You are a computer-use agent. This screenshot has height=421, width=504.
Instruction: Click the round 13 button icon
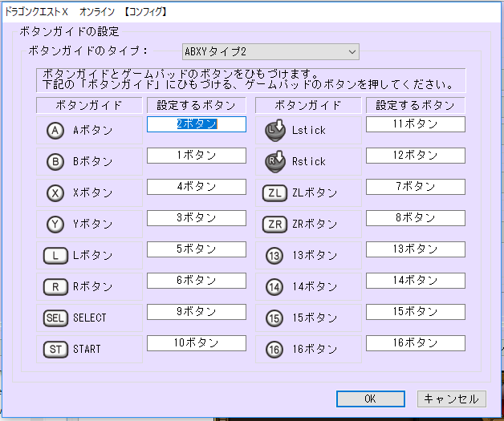tap(274, 256)
